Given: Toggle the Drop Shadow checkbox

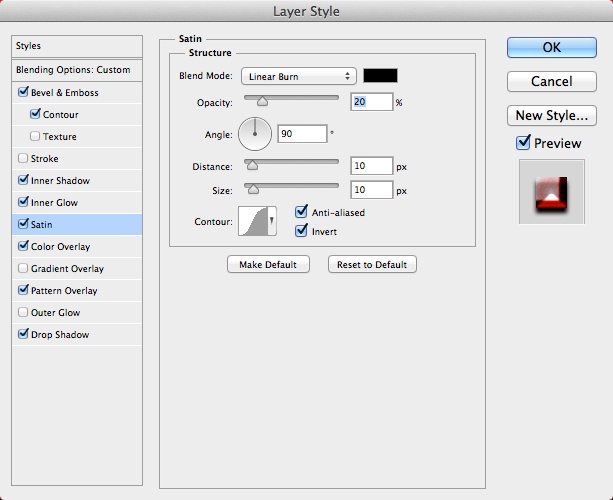Looking at the screenshot, I should tap(23, 334).
